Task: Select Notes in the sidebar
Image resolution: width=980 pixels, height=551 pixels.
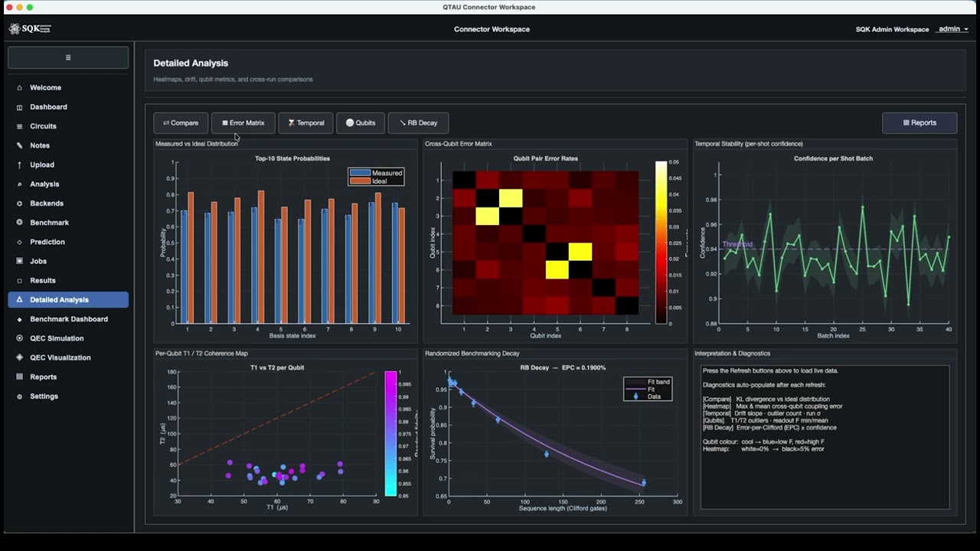Action: tap(68, 145)
